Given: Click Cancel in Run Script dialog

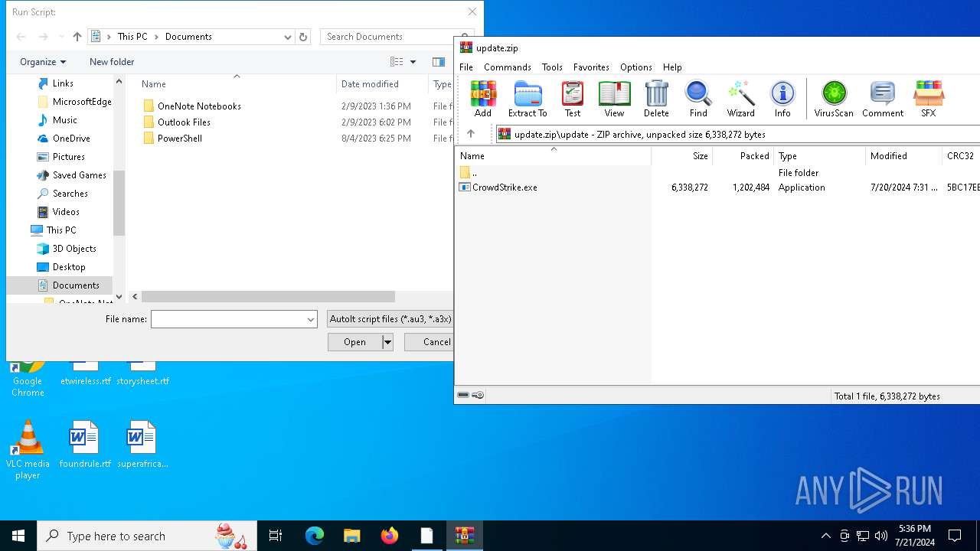Looking at the screenshot, I should click(x=430, y=342).
